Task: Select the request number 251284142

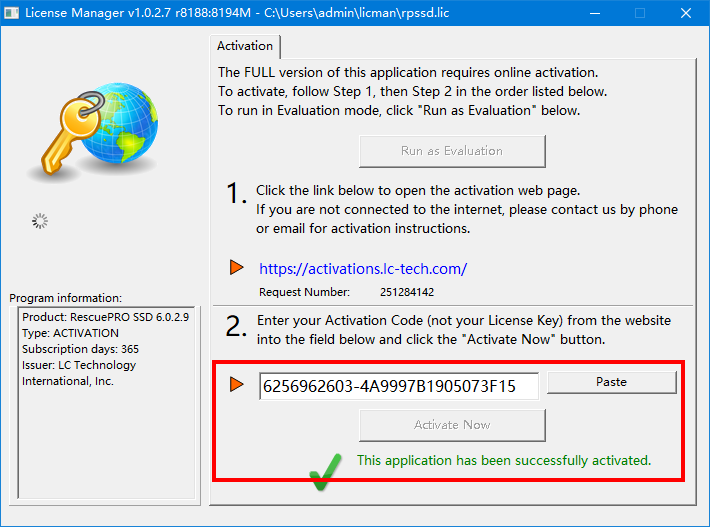Action: pyautogui.click(x=407, y=292)
